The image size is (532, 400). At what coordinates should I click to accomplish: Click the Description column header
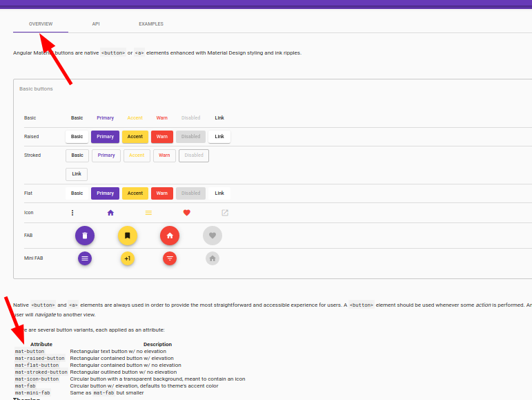[x=157, y=344]
